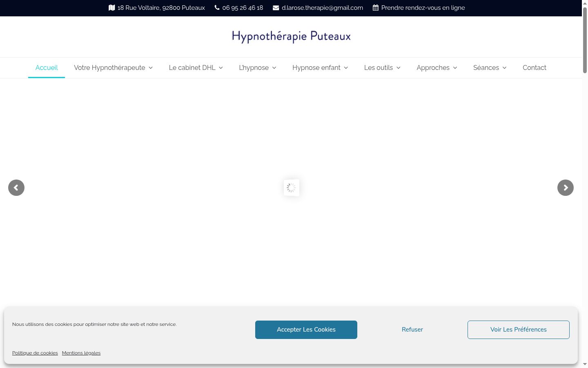Advance slider with right arrow button
The width and height of the screenshot is (588, 368).
click(x=566, y=188)
